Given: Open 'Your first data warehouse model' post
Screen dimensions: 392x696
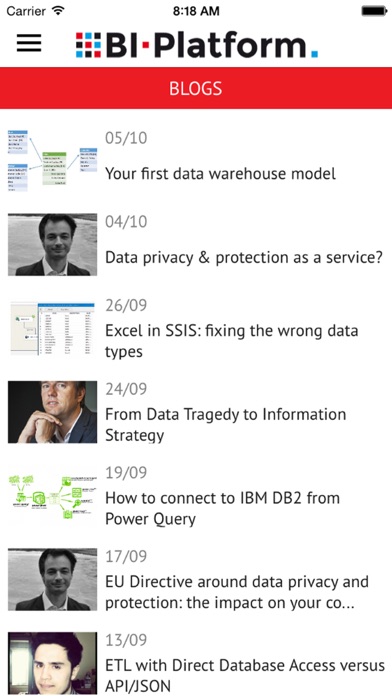Looking at the screenshot, I should [x=220, y=173].
